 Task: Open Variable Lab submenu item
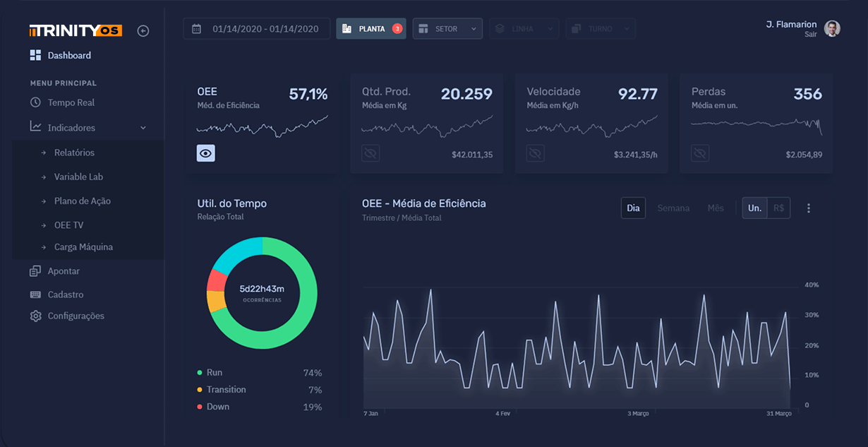(x=78, y=177)
